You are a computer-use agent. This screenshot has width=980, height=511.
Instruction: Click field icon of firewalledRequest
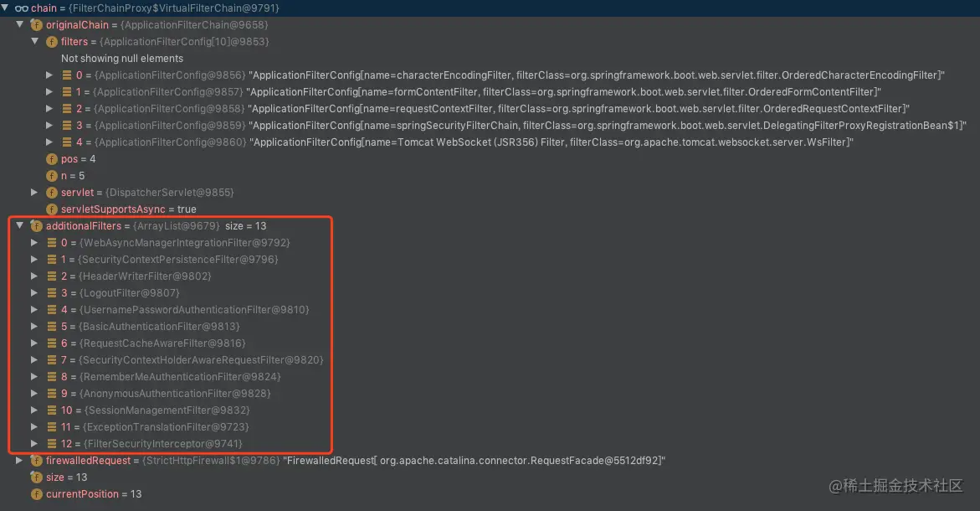point(37,461)
